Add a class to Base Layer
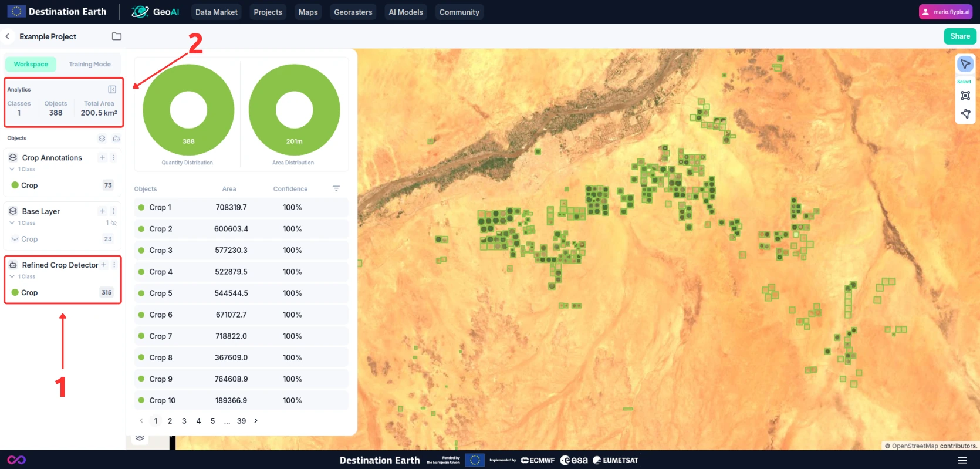This screenshot has height=469, width=980. [x=102, y=211]
